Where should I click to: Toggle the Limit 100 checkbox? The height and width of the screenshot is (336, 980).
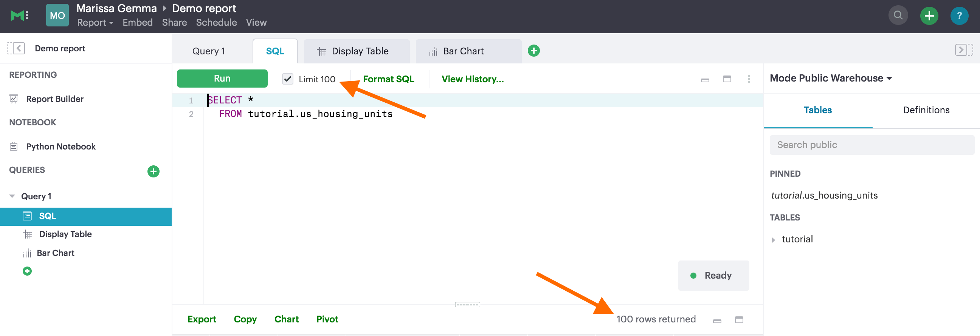coord(288,79)
